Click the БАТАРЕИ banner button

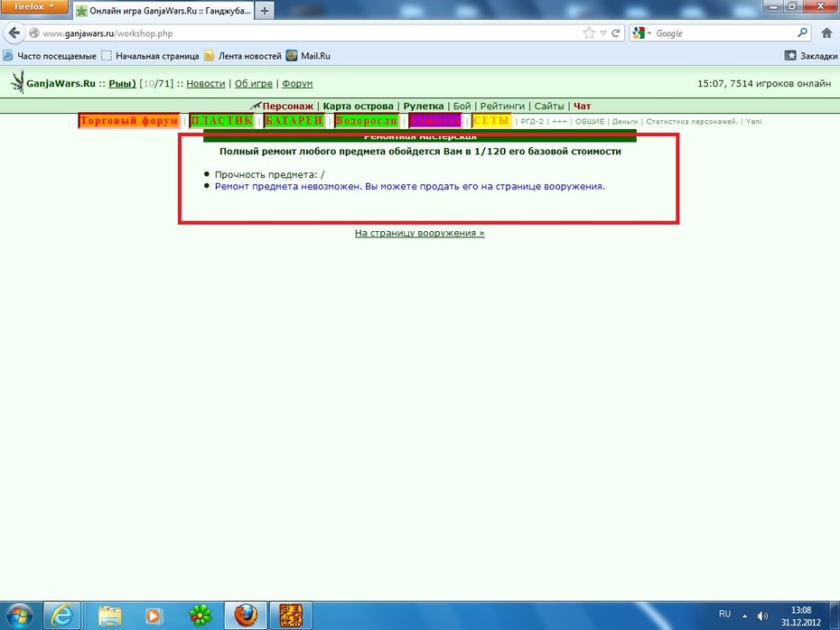[294, 120]
